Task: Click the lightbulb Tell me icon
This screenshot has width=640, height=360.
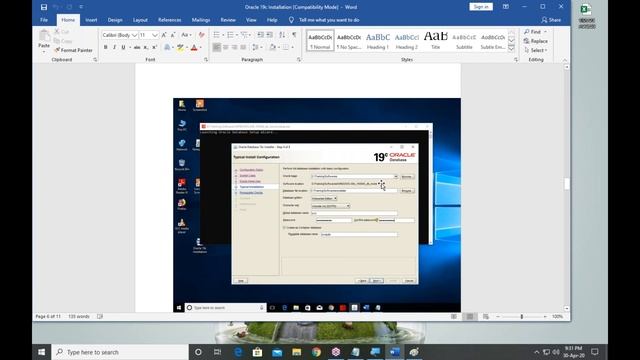Action: (x=291, y=20)
